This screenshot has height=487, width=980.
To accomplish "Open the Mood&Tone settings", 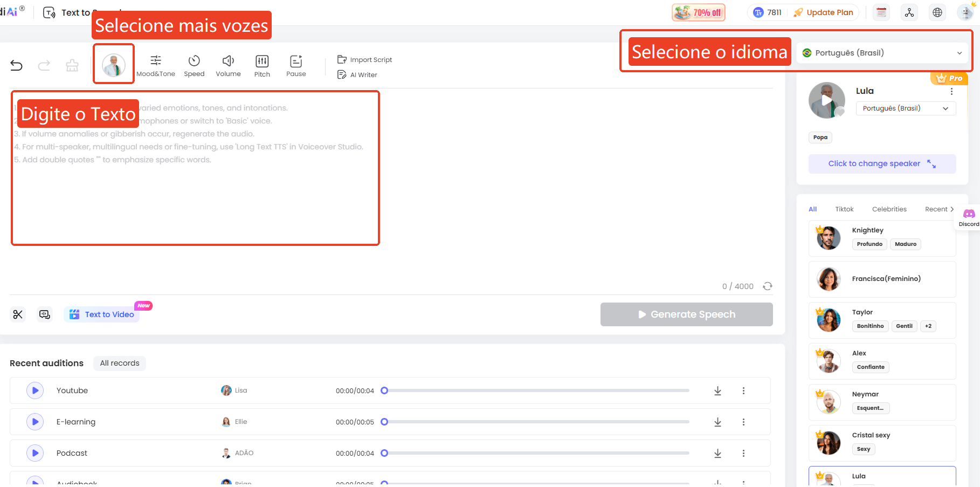I will coord(156,66).
